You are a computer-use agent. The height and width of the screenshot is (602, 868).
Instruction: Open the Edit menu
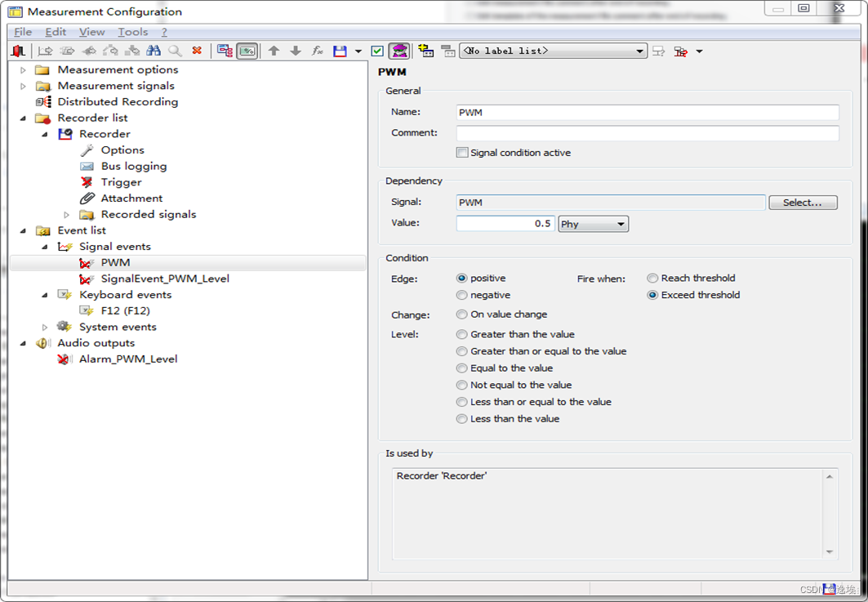[56, 32]
